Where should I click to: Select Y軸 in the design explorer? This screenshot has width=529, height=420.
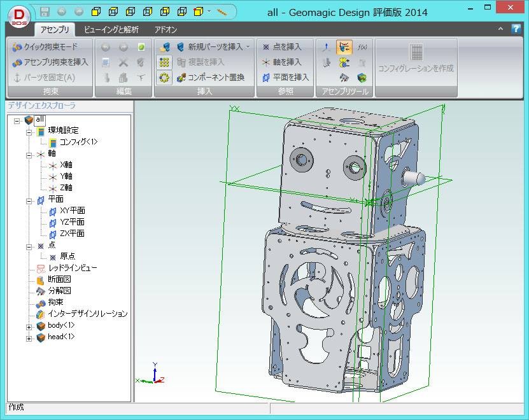[x=66, y=176]
